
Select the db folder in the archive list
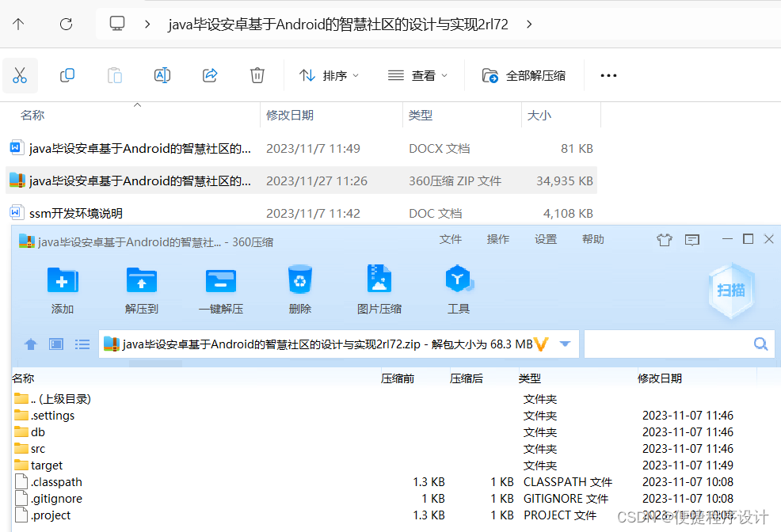click(36, 431)
